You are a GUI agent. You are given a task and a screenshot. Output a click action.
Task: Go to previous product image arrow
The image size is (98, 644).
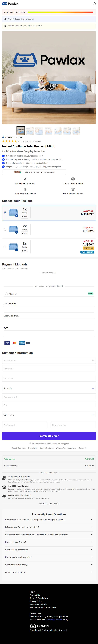point(5,78)
